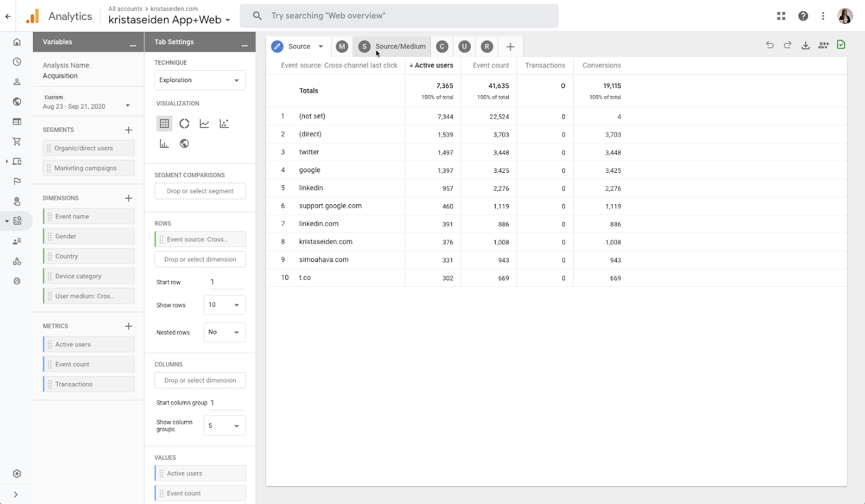Screen dimensions: 865x504
Task: Download the exploration data
Action: pyautogui.click(x=806, y=45)
